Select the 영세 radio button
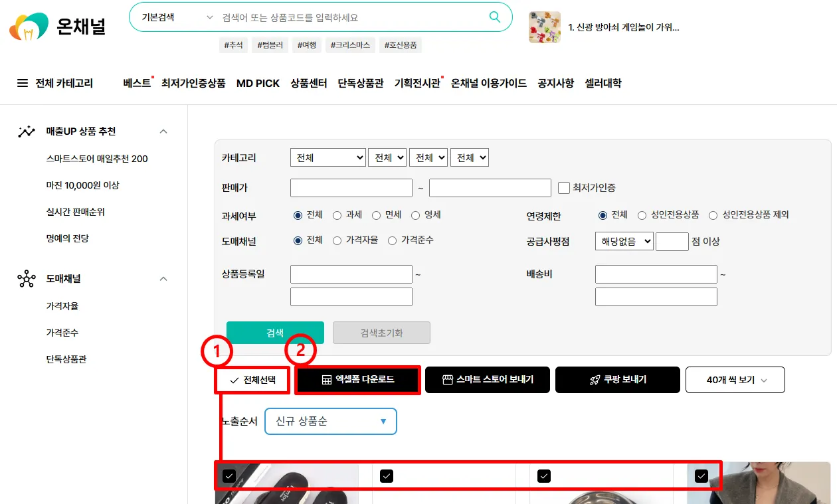The width and height of the screenshot is (837, 504). [x=415, y=215]
